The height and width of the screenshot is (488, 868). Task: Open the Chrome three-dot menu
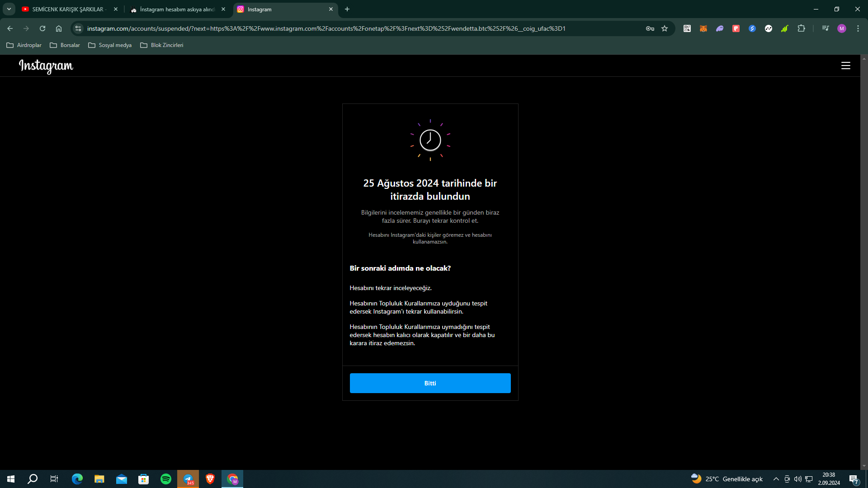tap(858, 28)
